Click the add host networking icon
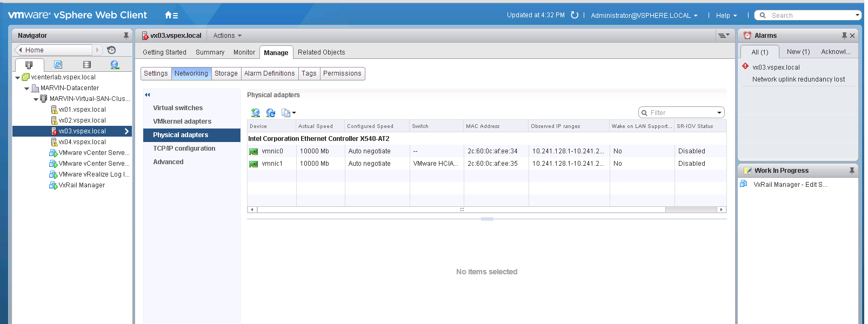 coord(256,113)
